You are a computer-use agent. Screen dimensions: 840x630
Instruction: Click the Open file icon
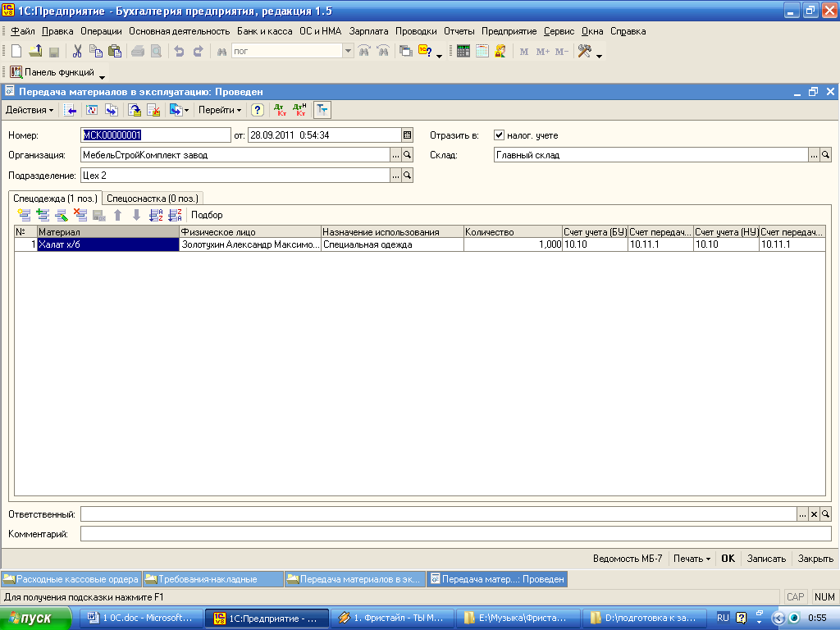[35, 51]
